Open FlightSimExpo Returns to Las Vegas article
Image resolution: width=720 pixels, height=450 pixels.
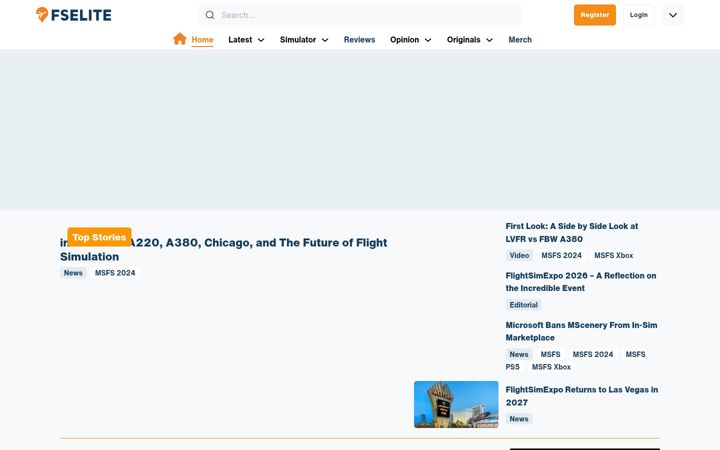tap(582, 396)
